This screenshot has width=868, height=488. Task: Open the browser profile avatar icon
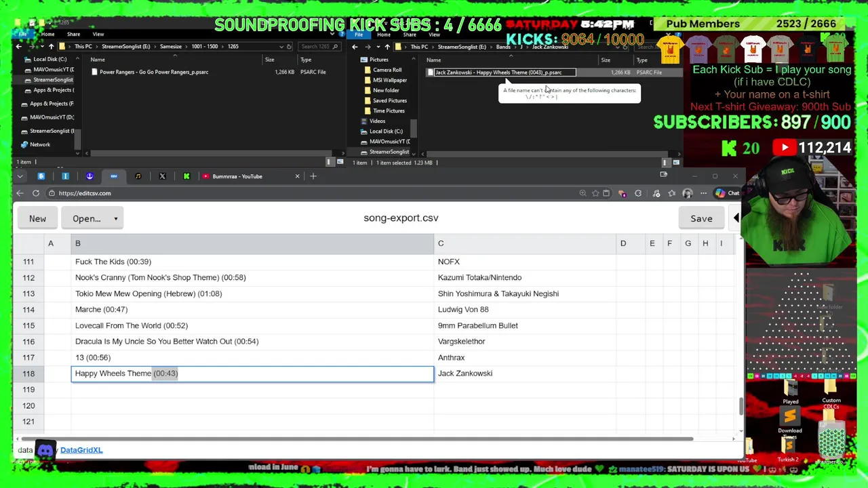coord(687,193)
